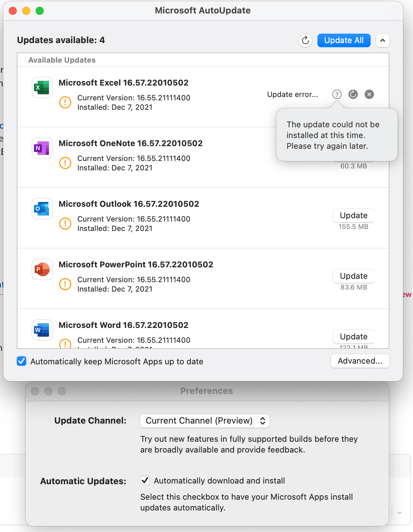The height and width of the screenshot is (532, 413).
Task: Update Microsoft Outlook with its Update button
Action: click(x=353, y=215)
